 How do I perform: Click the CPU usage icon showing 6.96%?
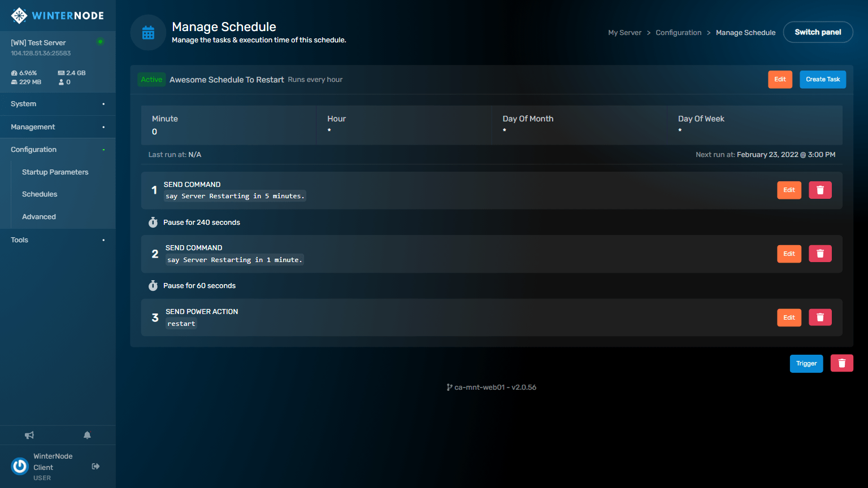click(14, 73)
